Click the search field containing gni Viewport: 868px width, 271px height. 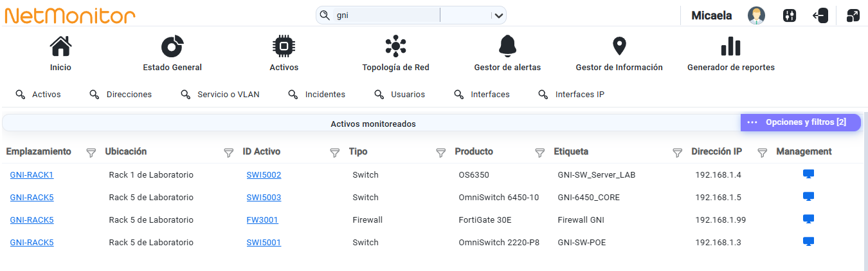pos(387,15)
